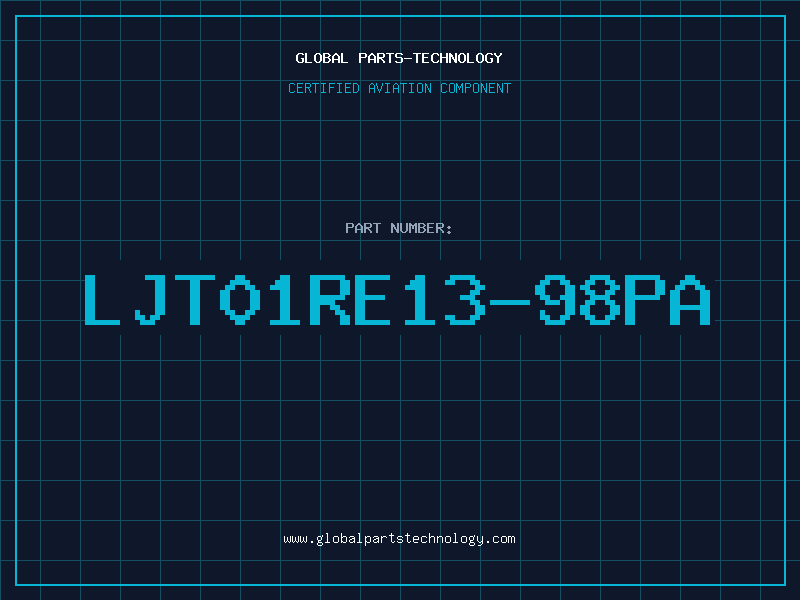This screenshot has height=600, width=800.
Task: Select the large digit 8 in the part number
Action: click(x=600, y=299)
